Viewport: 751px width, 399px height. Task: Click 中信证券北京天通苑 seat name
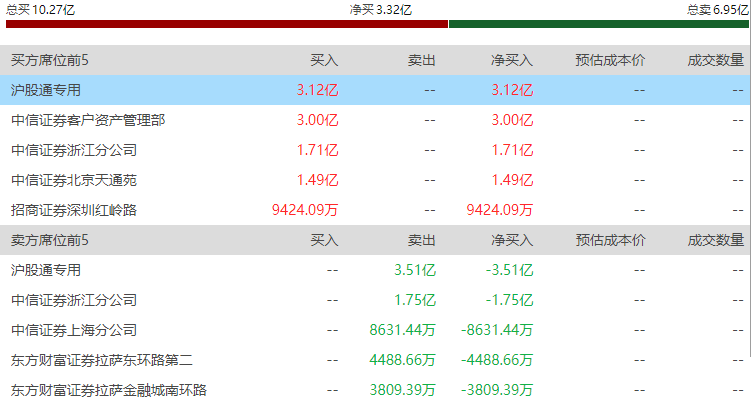(74, 180)
